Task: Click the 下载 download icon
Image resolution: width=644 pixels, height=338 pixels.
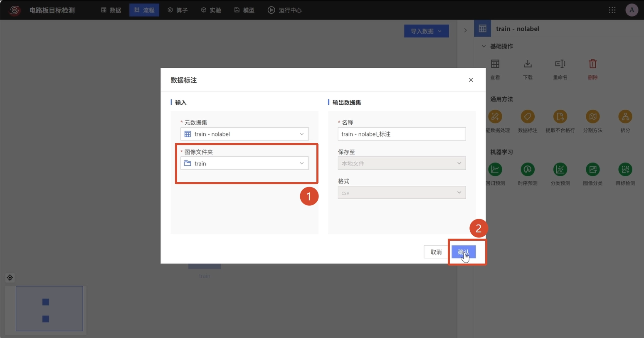Action: point(528,64)
